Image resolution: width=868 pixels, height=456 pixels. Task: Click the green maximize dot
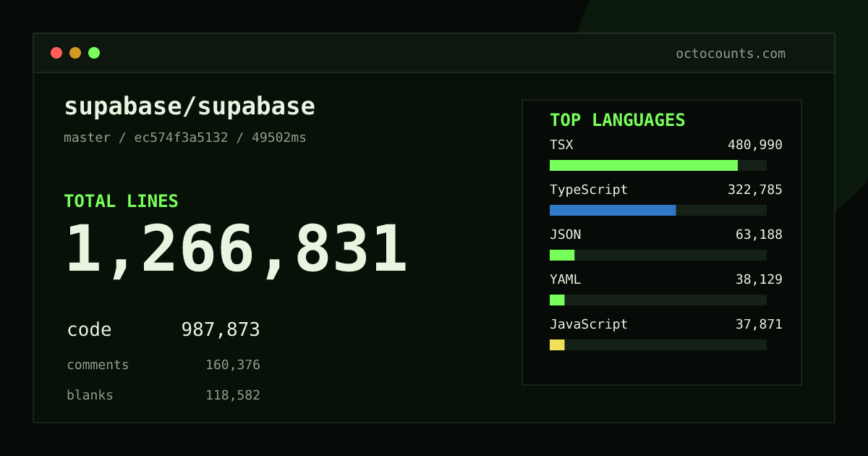(94, 53)
